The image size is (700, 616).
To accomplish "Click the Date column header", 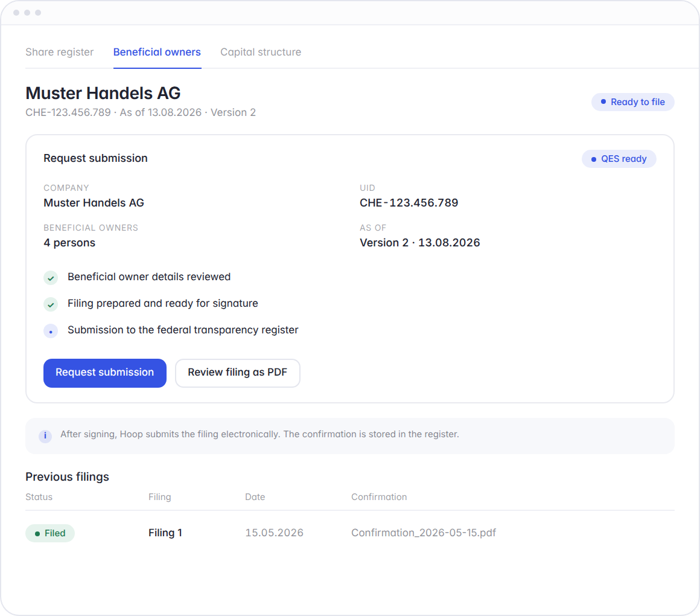I will (255, 497).
